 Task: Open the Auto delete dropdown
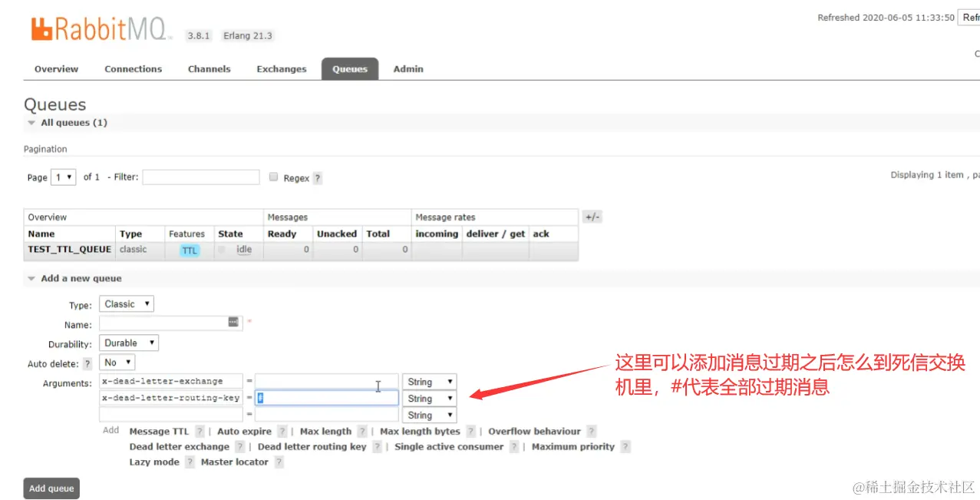point(117,363)
